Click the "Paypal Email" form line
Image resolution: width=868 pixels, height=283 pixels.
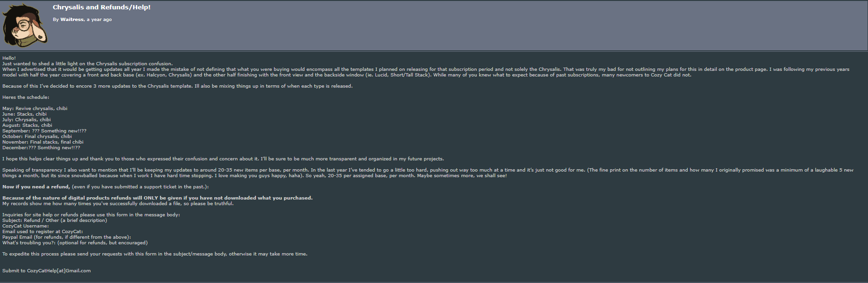(x=66, y=237)
